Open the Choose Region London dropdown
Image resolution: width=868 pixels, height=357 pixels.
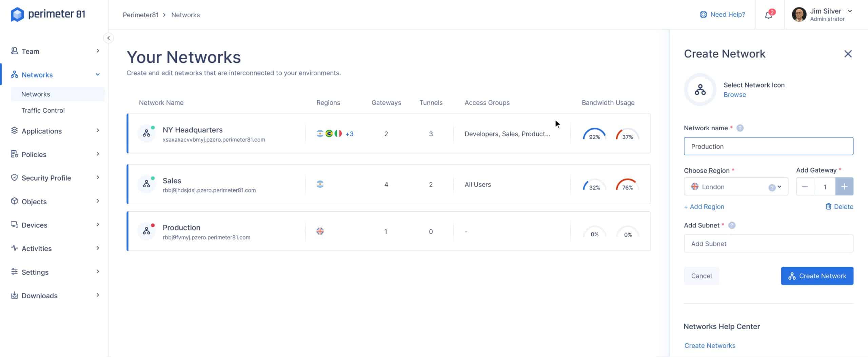[x=736, y=187]
